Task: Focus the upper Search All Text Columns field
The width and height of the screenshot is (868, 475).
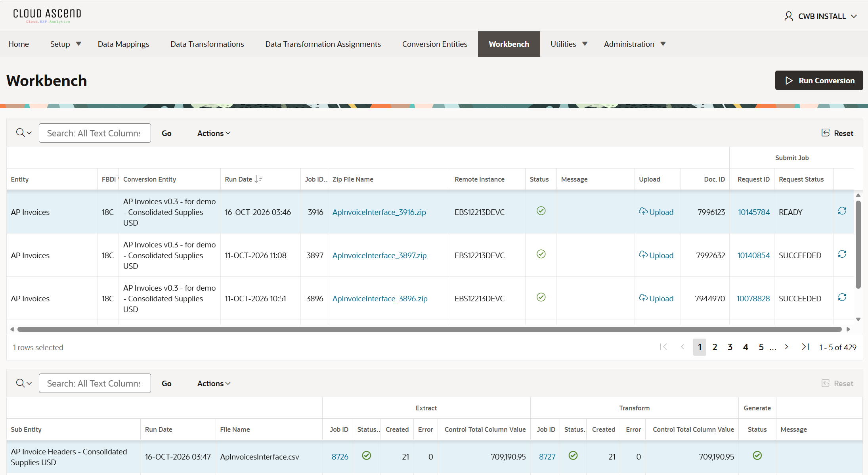Action: (x=95, y=133)
